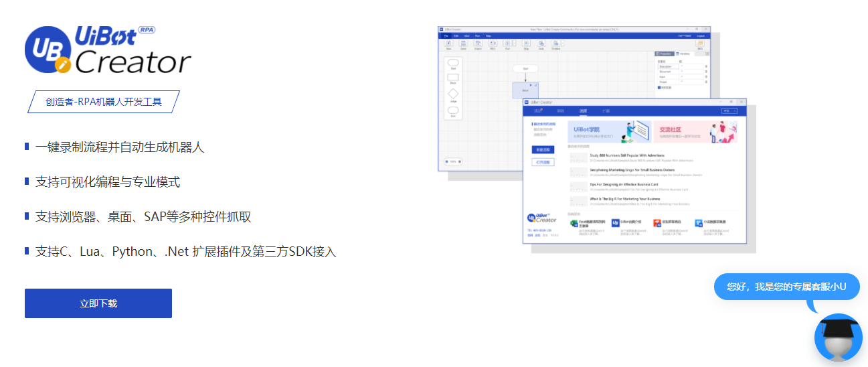Click the 创造者-RPA机器人开发工具 badge

104,102
